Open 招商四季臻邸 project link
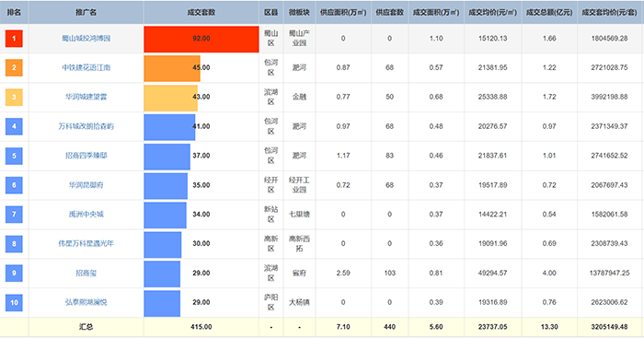The image size is (644, 338). (x=86, y=156)
